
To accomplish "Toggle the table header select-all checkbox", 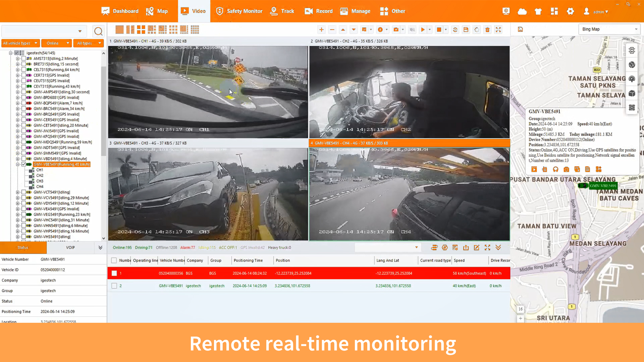I will pos(114,260).
